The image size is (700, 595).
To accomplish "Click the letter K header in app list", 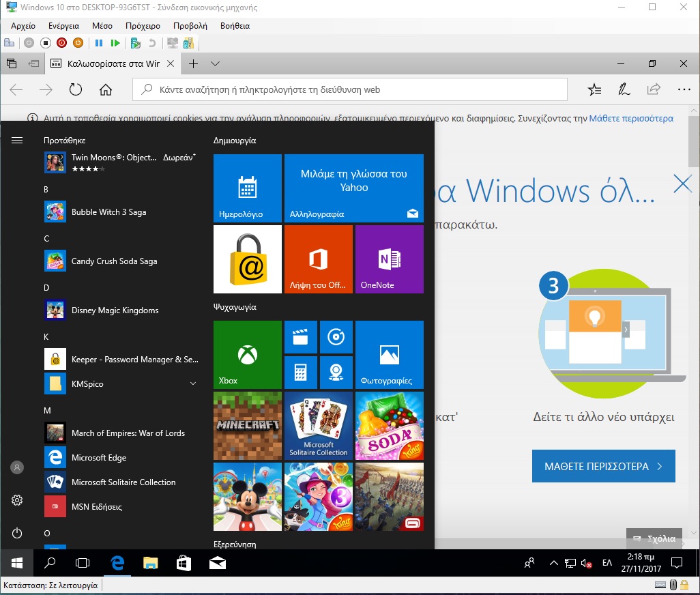I will [46, 337].
